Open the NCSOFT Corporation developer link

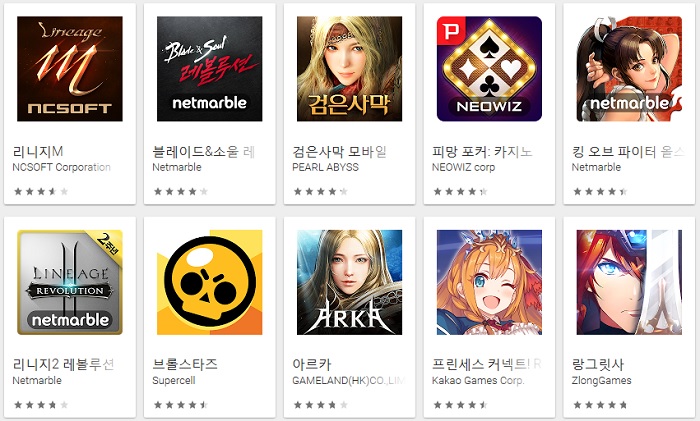62,167
